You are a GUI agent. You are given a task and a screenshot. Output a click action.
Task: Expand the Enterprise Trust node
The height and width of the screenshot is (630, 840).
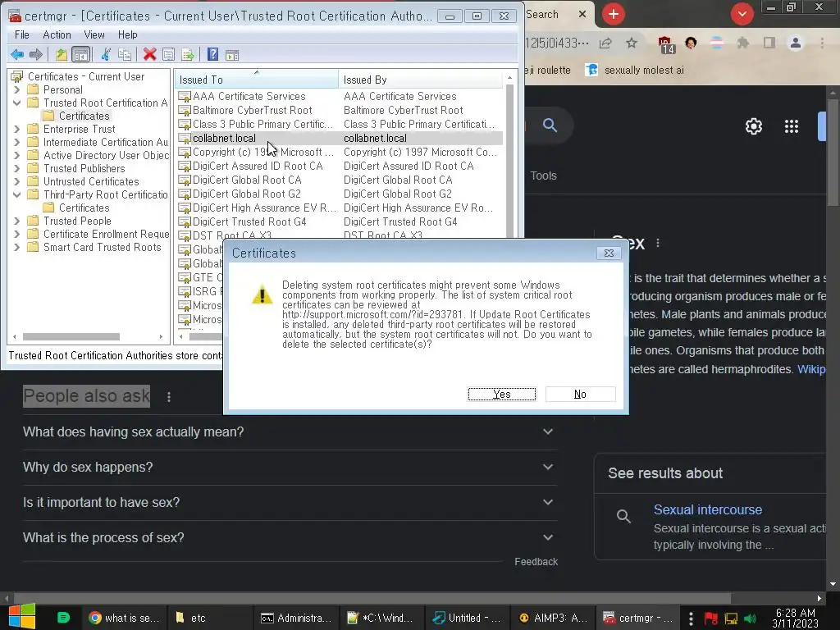pyautogui.click(x=16, y=129)
